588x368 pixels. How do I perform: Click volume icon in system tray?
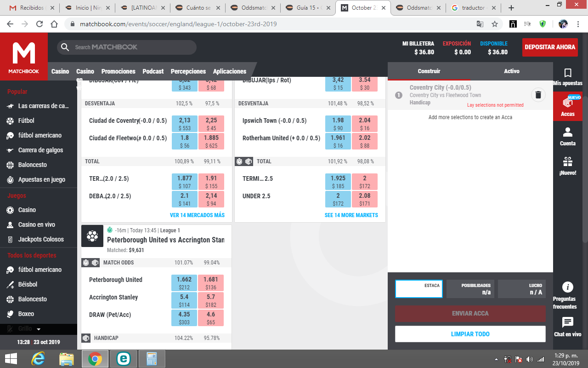tap(529, 359)
